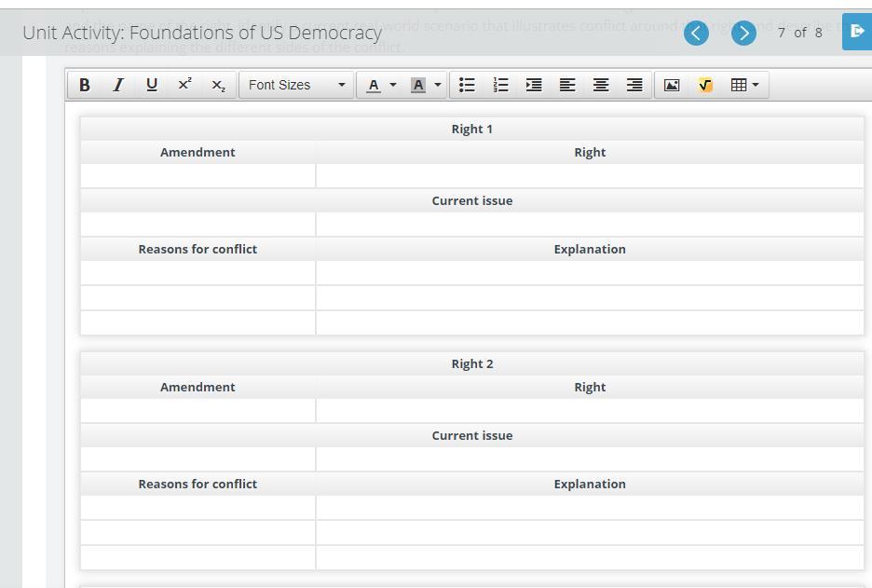Click the Right 1 Right input cell
The image size is (872, 588).
590,176
